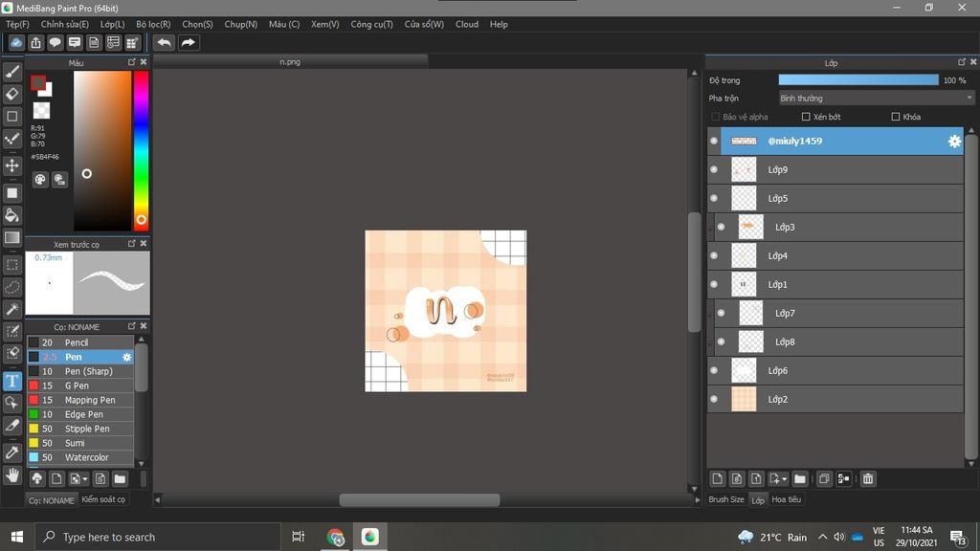Hide the Lớp5 layer
Viewport: 980px width, 551px height.
[x=714, y=199]
